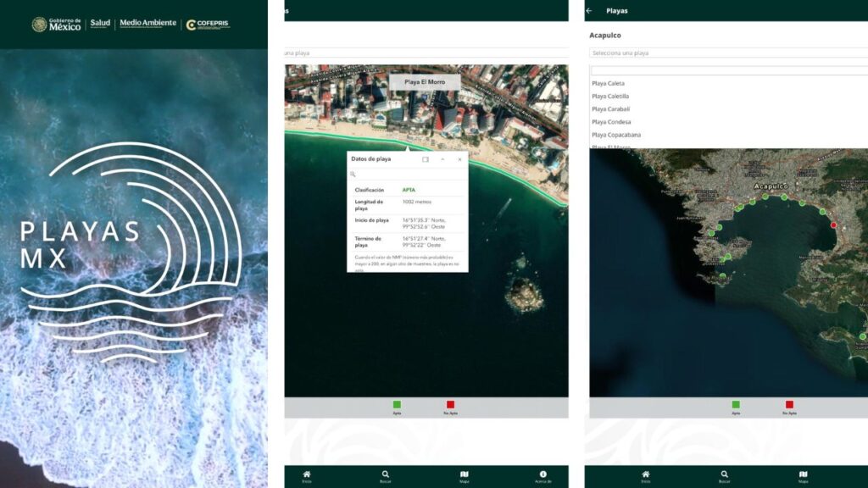Open Inicio tab in middle screen bottom bar
Viewport: 868px width, 488px height.
307,476
